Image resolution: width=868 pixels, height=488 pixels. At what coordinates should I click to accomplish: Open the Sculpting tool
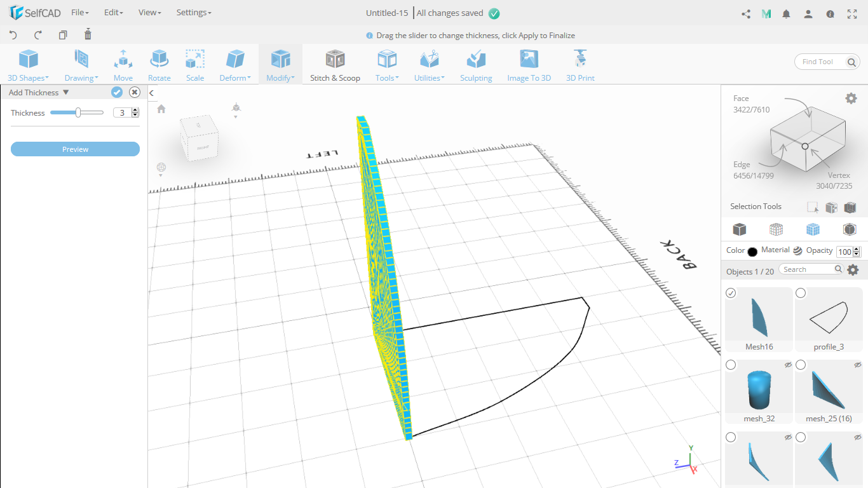click(476, 66)
